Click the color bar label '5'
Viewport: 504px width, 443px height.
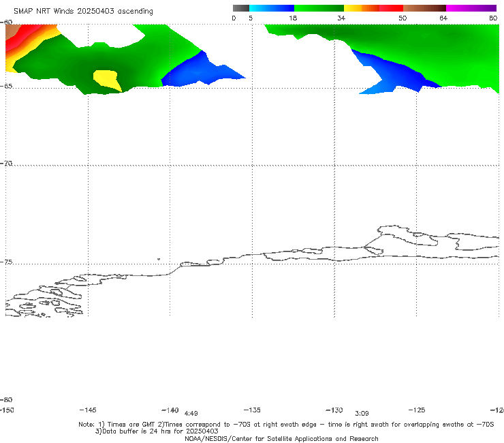point(251,18)
